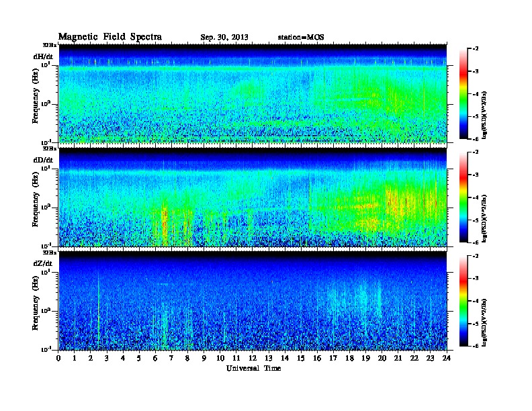
Task: Click the 32Hz label of dD/dt panel
Action: pos(49,148)
